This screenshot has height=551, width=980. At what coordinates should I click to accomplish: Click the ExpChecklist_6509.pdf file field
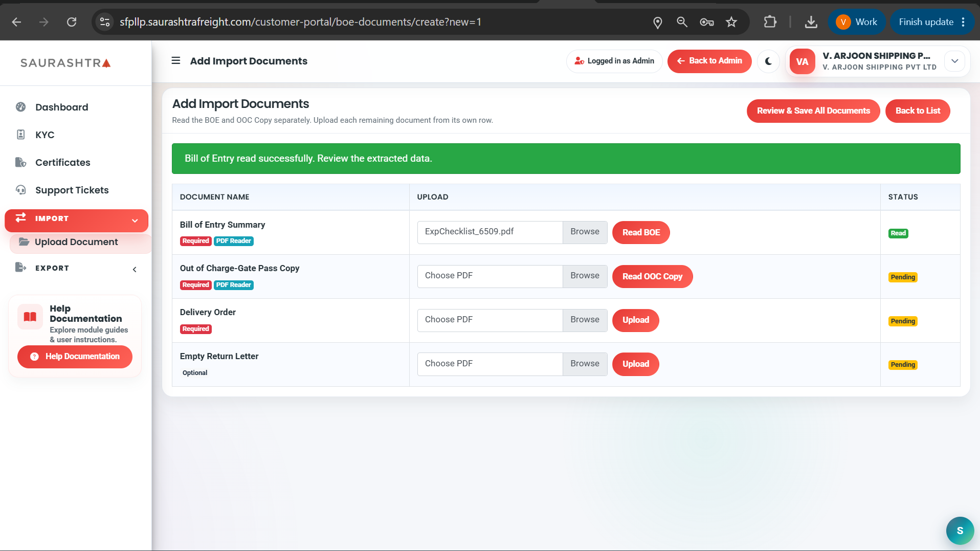[490, 232]
